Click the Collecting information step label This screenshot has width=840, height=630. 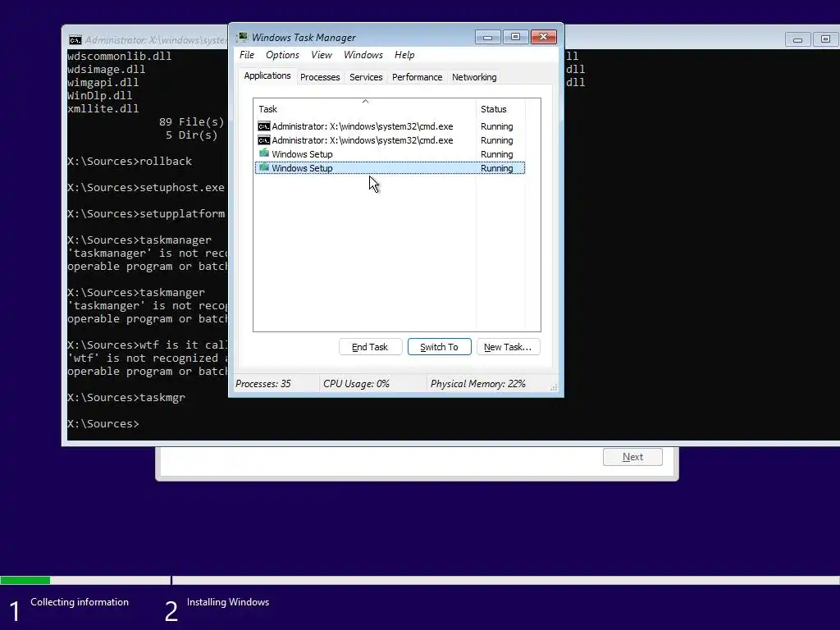[80, 602]
